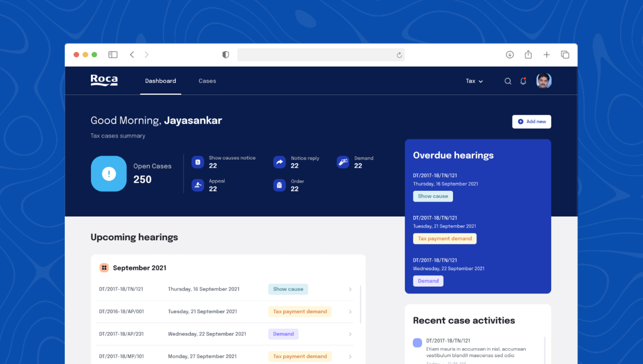Click the Notice reply arrow icon
Image resolution: width=643 pixels, height=364 pixels.
(x=280, y=162)
